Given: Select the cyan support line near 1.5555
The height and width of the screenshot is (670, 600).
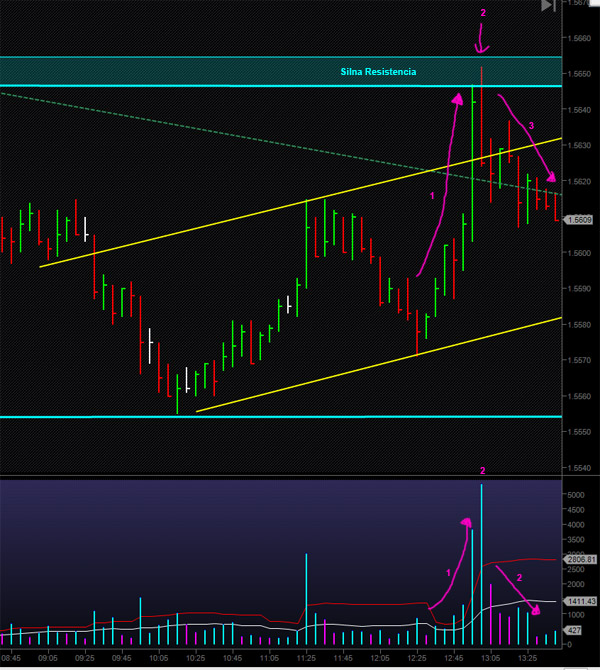Looking at the screenshot, I should (281, 417).
